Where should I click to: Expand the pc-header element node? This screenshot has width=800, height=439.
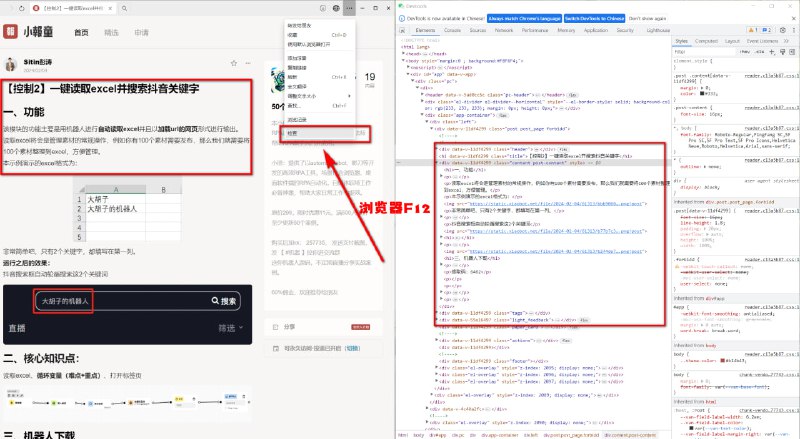coord(421,94)
